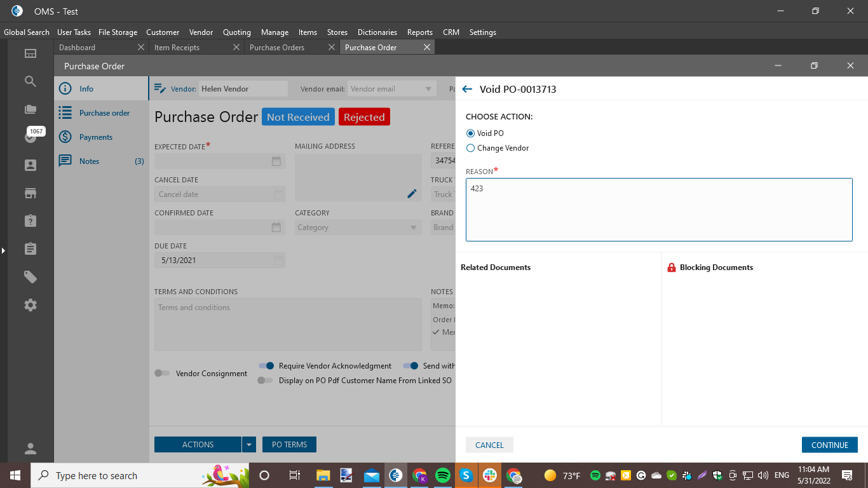Open the Confirmed Date calendar icon
The width and height of the screenshot is (868, 488).
276,227
